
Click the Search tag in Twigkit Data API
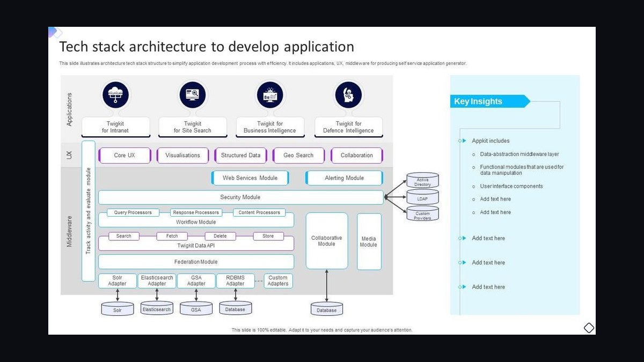click(x=123, y=236)
